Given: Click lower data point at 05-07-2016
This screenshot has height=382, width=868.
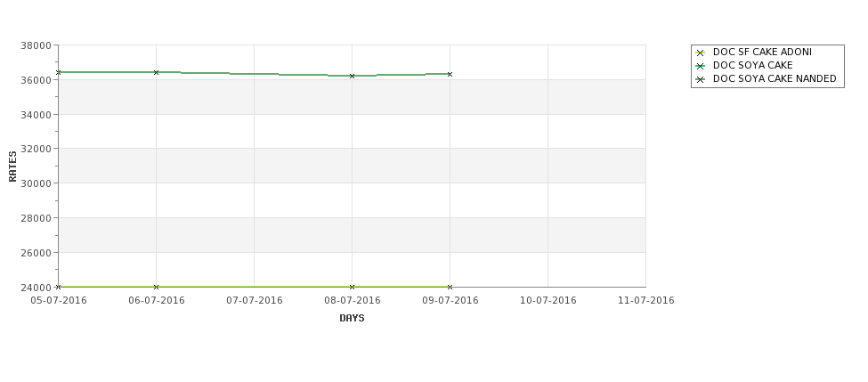Looking at the screenshot, I should pos(58,287).
